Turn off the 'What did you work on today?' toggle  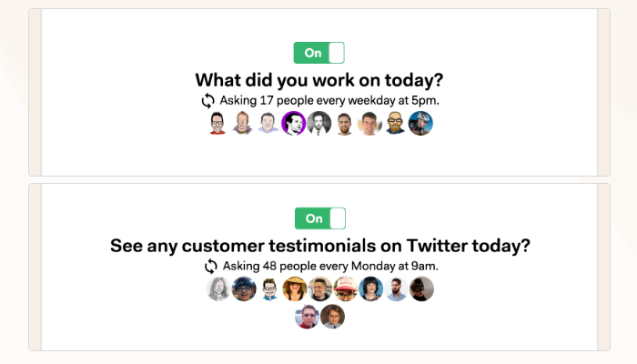tap(318, 53)
